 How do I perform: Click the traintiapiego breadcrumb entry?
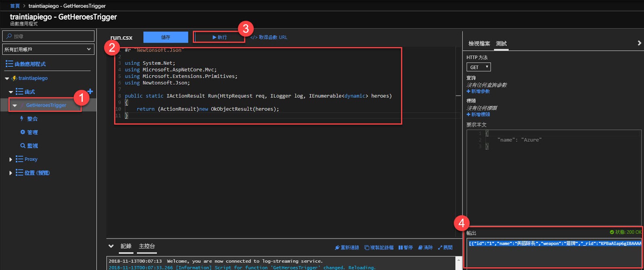point(67,6)
